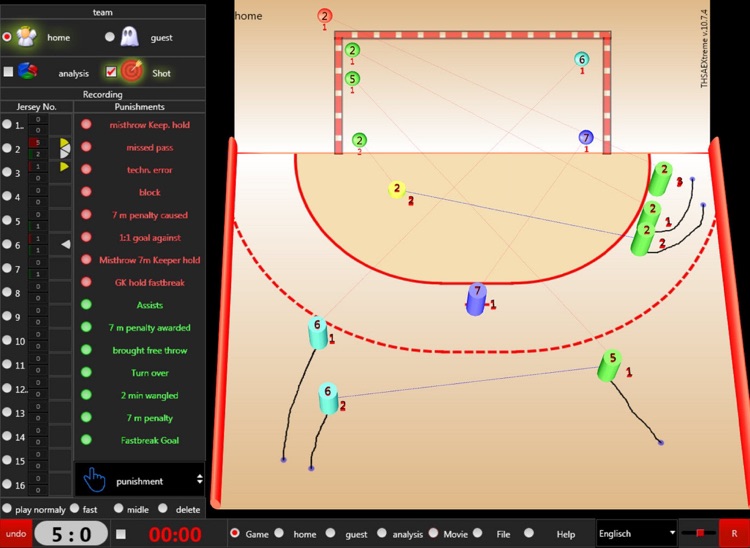750x548 pixels.
Task: Click green dot beside brought free throw
Action: [86, 350]
